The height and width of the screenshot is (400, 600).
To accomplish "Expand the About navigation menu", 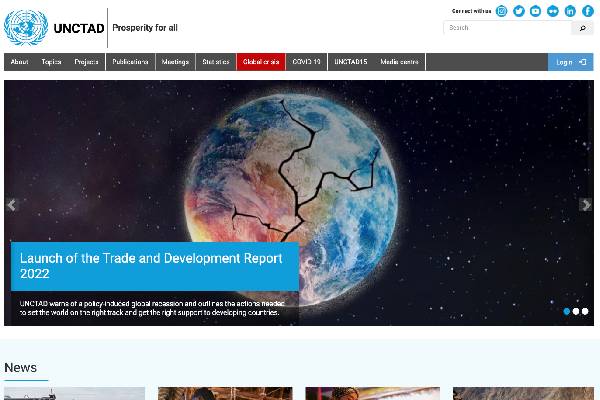I will [x=19, y=62].
